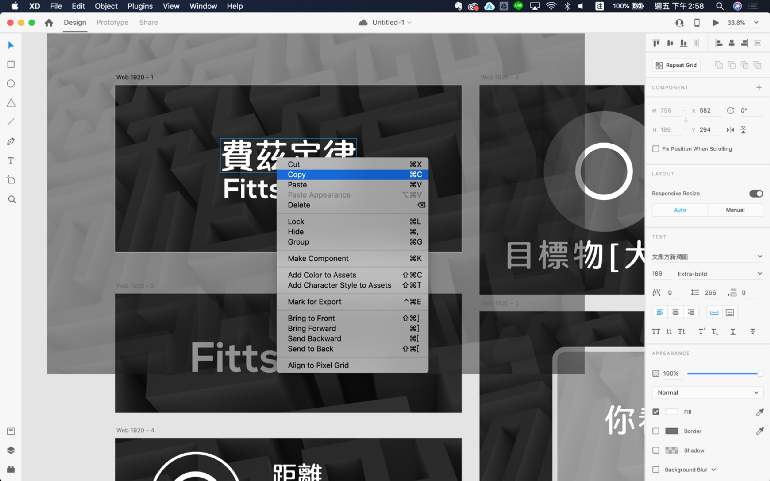770x481 pixels.
Task: Click the invite to document icon
Action: click(x=680, y=23)
